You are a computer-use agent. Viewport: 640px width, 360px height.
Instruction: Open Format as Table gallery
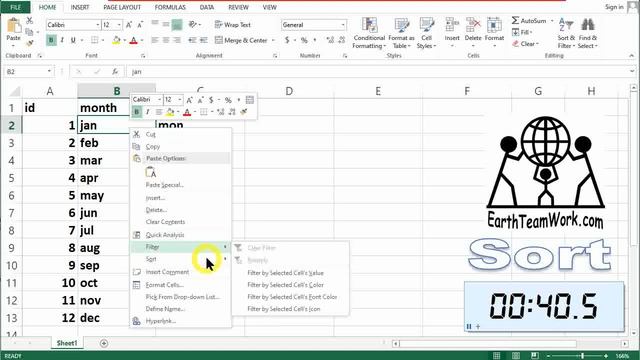coord(401,33)
